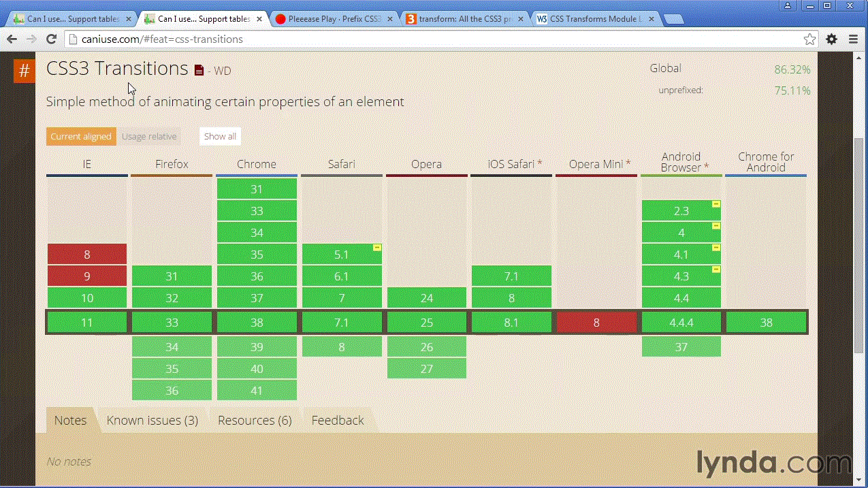Reload the caniuse page
Image resolution: width=868 pixels, height=488 pixels.
51,39
